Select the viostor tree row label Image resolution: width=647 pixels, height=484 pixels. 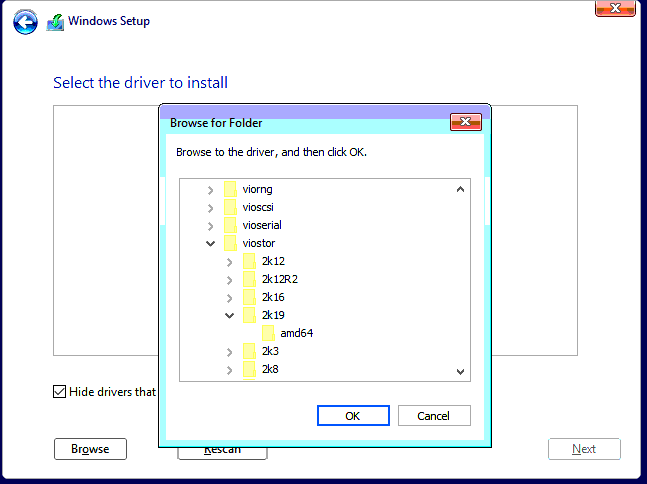coord(259,243)
